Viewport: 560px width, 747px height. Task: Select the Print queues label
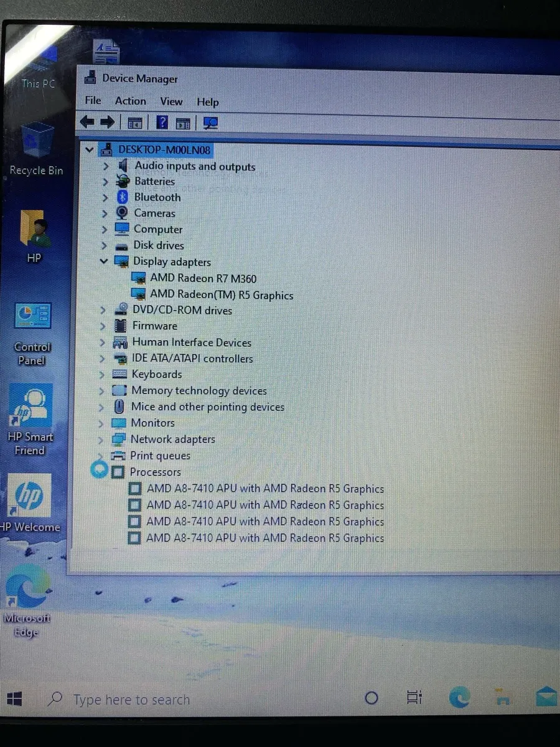click(160, 456)
